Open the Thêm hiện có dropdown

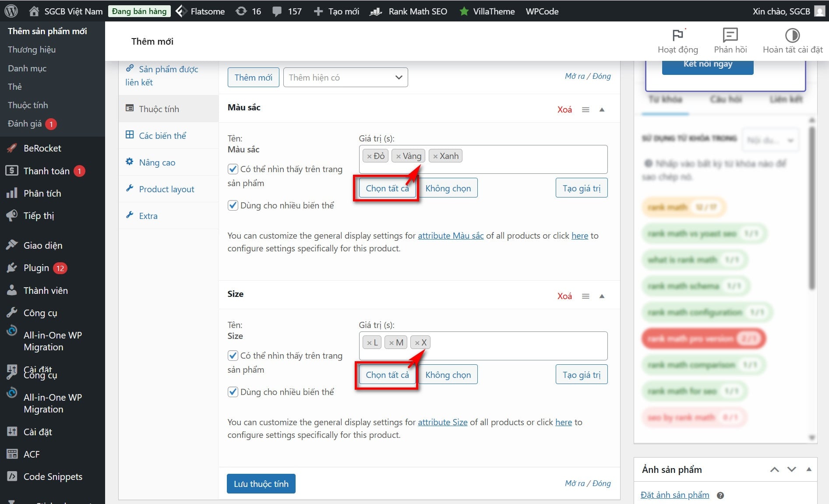345,78
